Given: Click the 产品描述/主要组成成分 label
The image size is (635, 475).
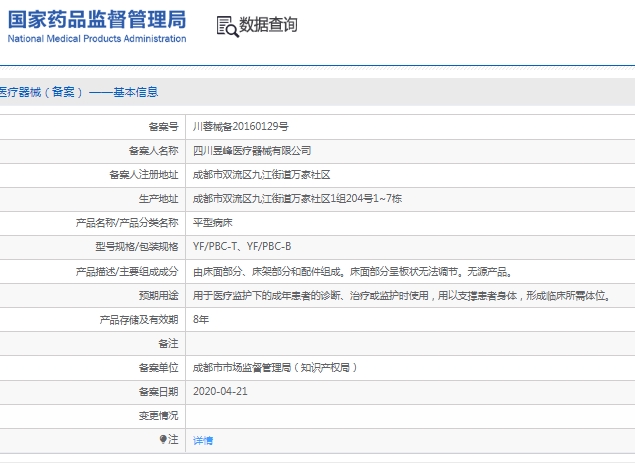Looking at the screenshot, I should coord(127,272).
